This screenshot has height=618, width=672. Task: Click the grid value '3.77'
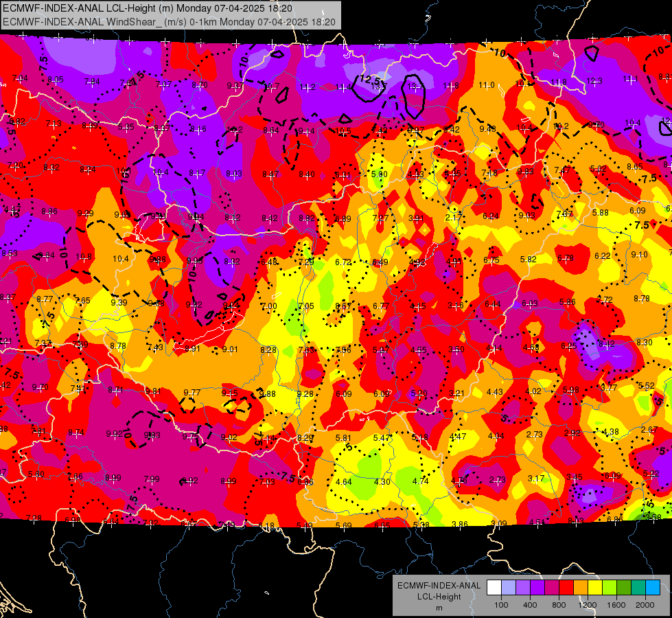609,387
